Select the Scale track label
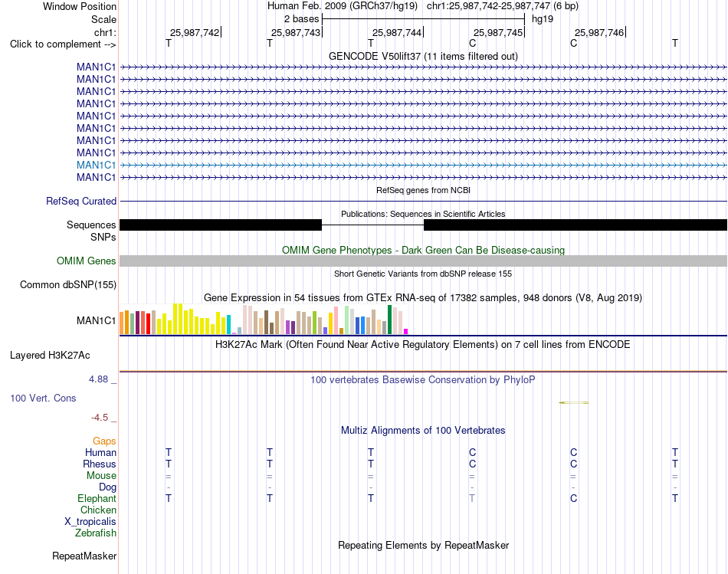 tap(103, 19)
